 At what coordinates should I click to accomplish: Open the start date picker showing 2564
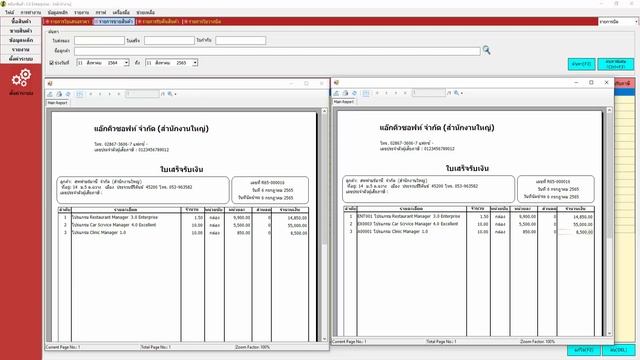127,63
